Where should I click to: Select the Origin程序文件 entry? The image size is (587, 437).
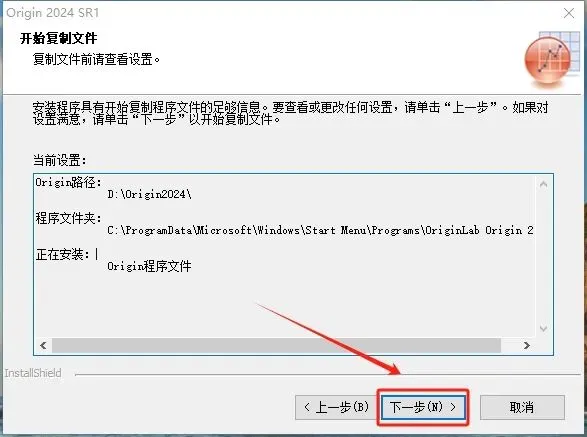(149, 266)
